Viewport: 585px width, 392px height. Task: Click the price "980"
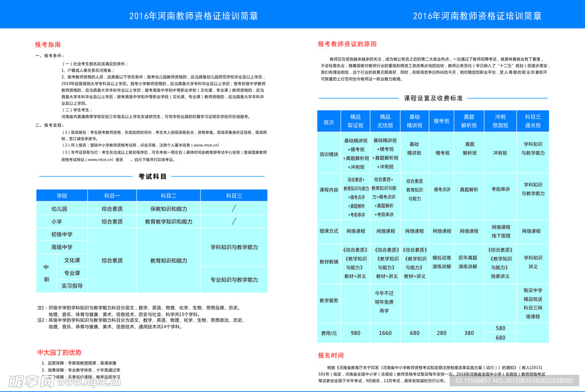pos(355,333)
